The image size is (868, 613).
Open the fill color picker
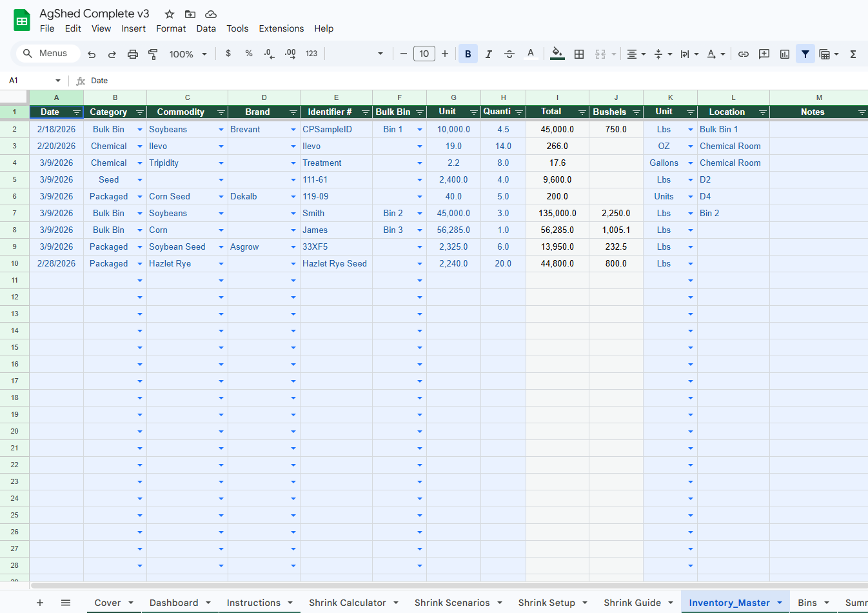tap(557, 54)
